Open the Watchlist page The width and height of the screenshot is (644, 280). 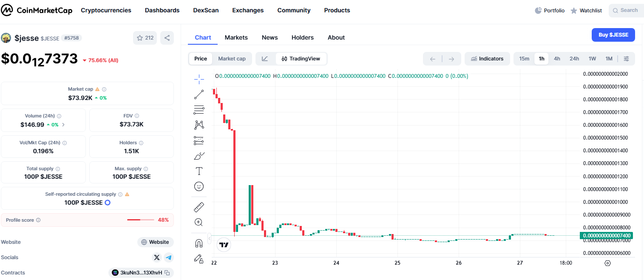[x=586, y=11]
